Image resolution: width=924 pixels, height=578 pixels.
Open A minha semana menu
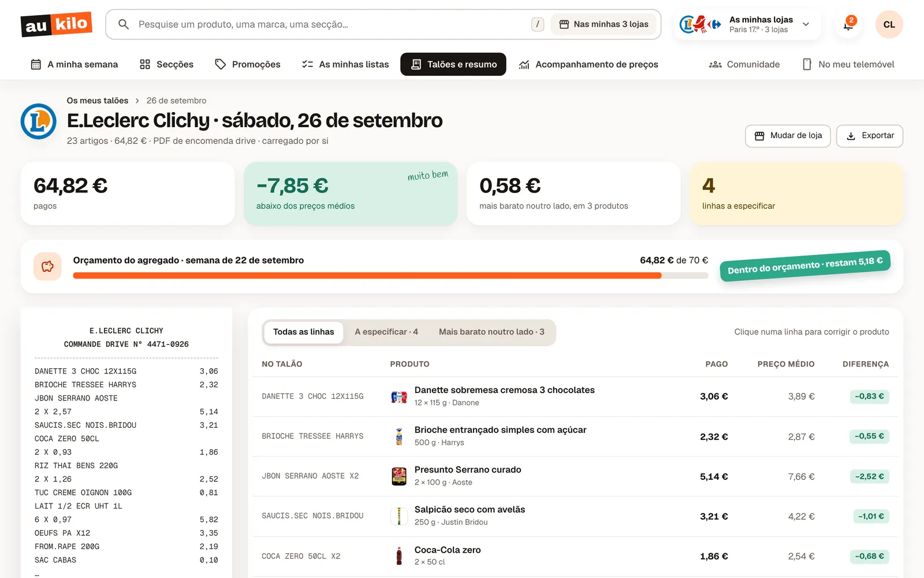pos(74,64)
